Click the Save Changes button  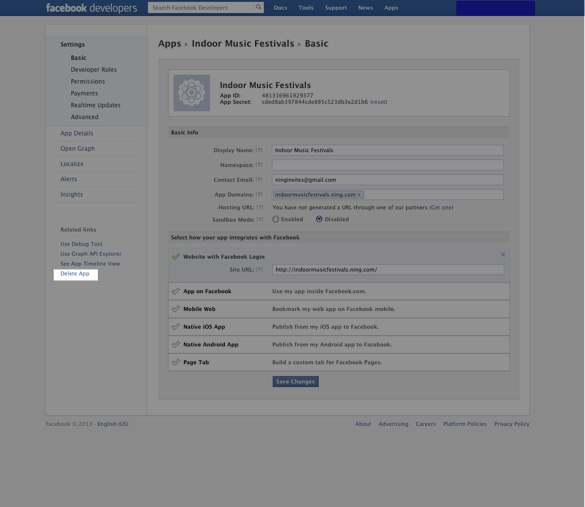(295, 381)
